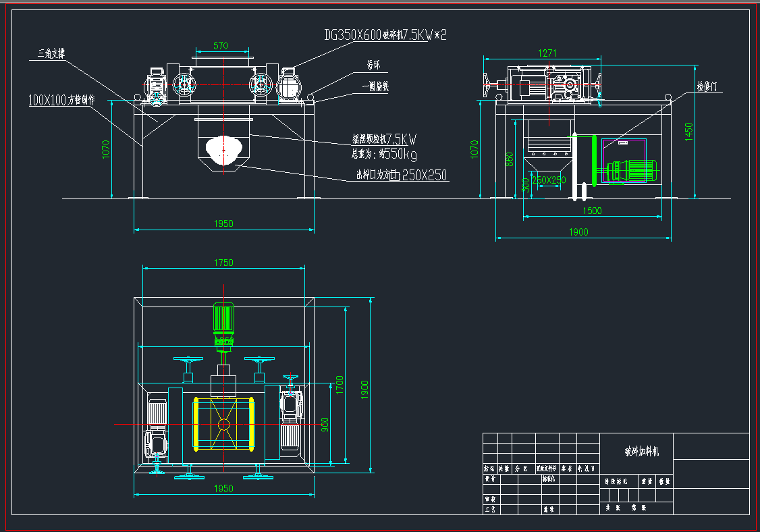The width and height of the screenshot is (760, 532).
Task: Click the 550kg total weight annotation
Action: [385, 153]
